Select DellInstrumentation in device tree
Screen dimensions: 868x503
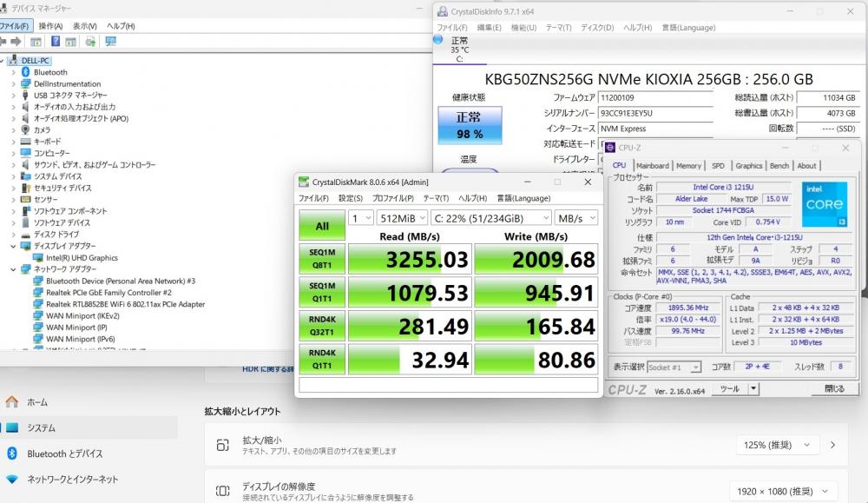tap(67, 83)
